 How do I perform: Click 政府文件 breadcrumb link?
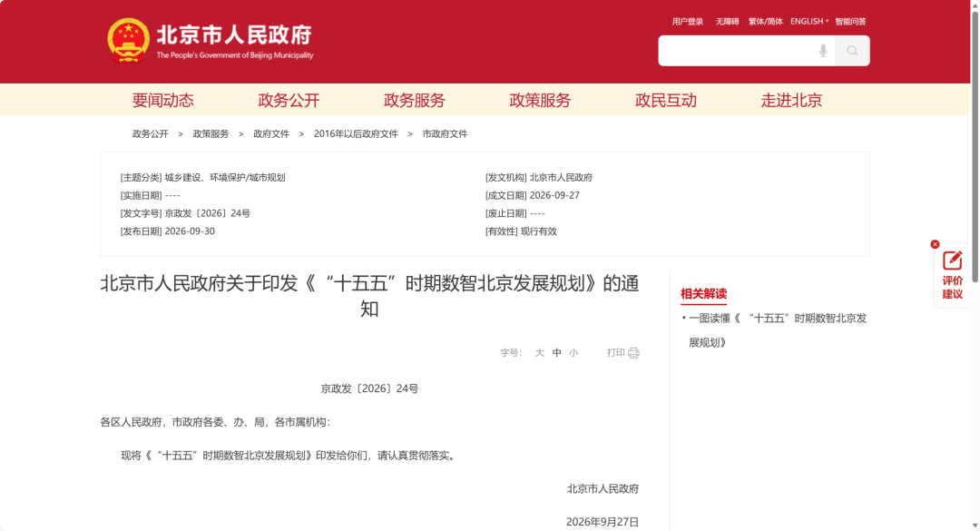click(x=271, y=133)
